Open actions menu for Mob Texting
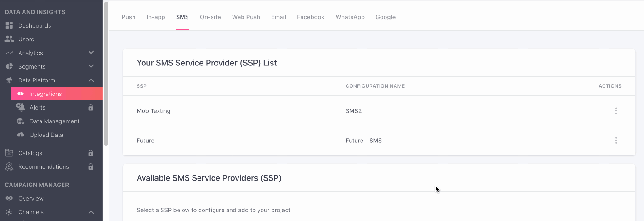Viewport: 644px width, 221px height. (616, 111)
